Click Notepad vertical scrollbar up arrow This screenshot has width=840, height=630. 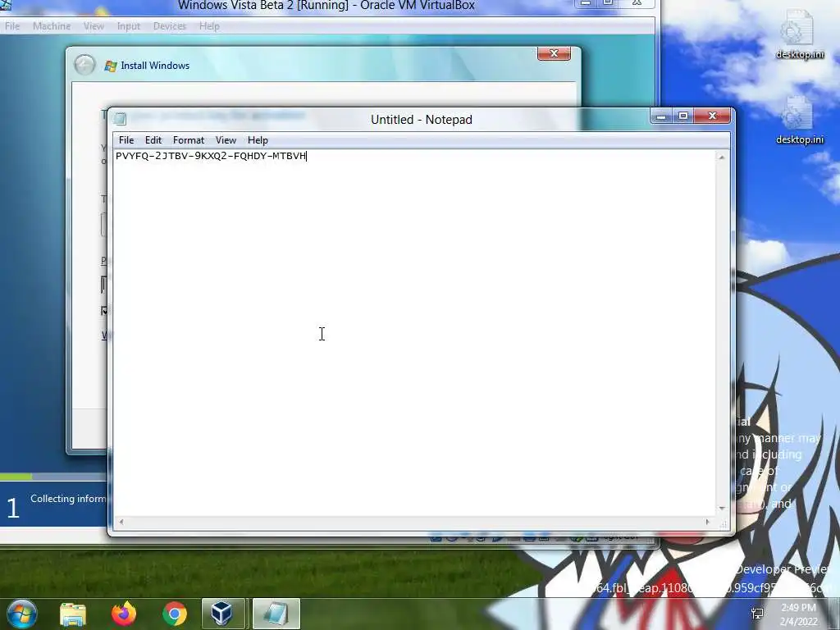[x=722, y=157]
